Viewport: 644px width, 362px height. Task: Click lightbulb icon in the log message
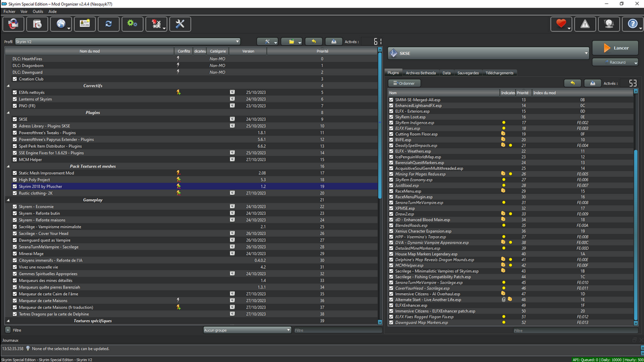click(28, 348)
